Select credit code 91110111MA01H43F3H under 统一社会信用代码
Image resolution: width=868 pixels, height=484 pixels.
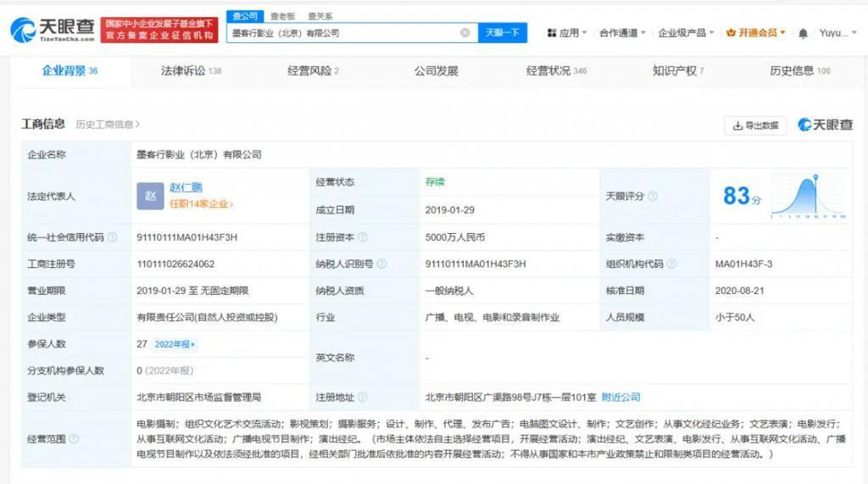(187, 237)
